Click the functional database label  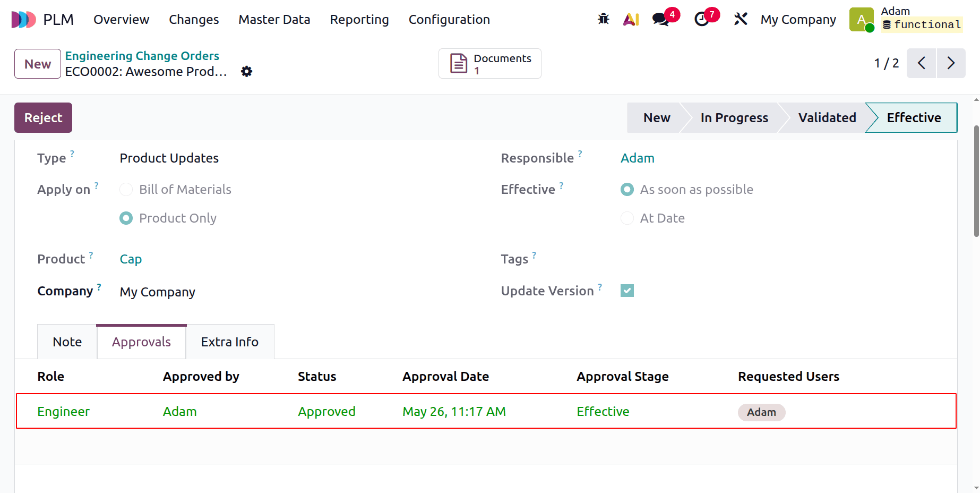click(x=922, y=24)
